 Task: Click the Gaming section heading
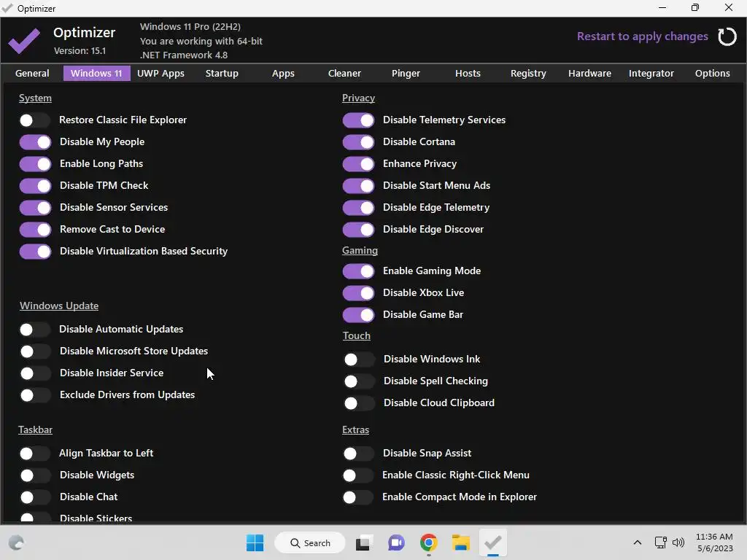[360, 251]
